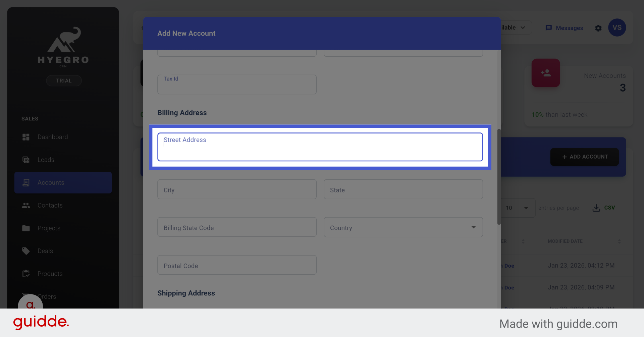Viewport: 644px width, 337px height.
Task: Open the Orders section from the sidebar
Action: [x=46, y=296]
